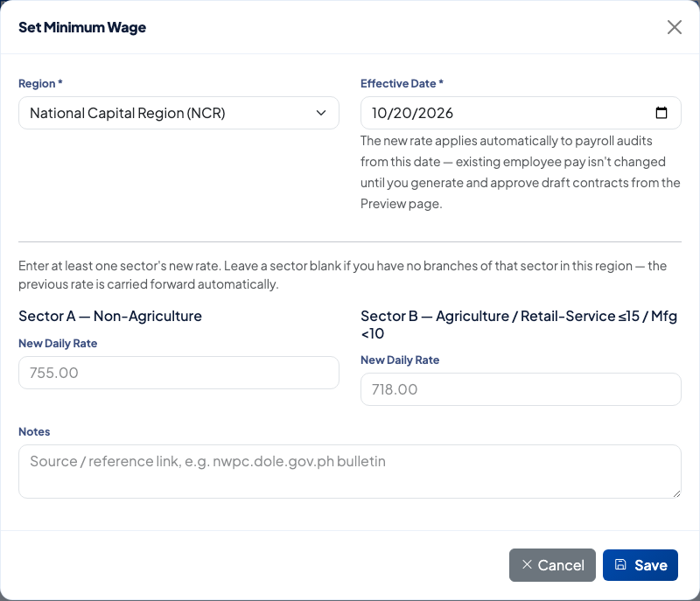Click Sector B New Daily Rate field

(x=521, y=389)
